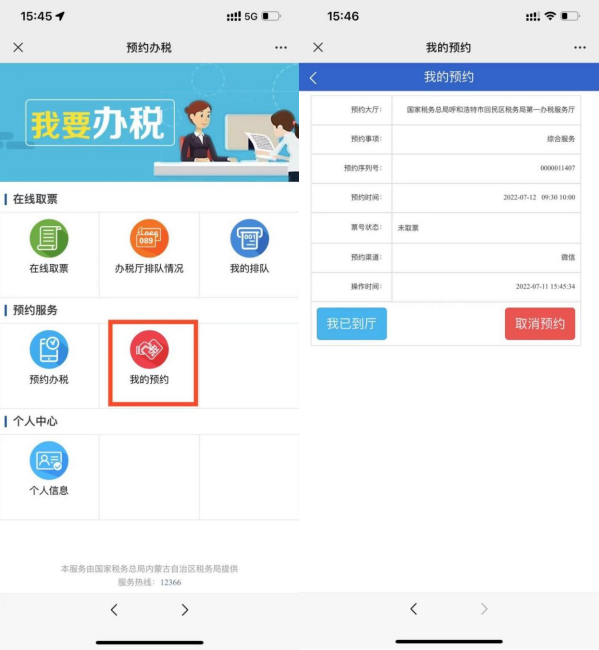Select operation time 2022-07-11 15:45:34
Screen dimensions: 599x650
tap(546, 286)
